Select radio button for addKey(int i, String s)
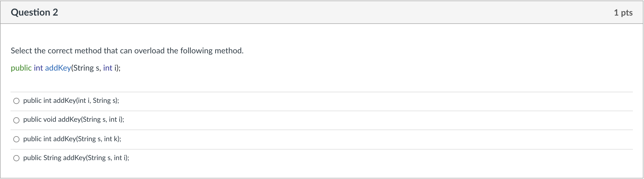Screen dimensions: 644x179 [16, 101]
